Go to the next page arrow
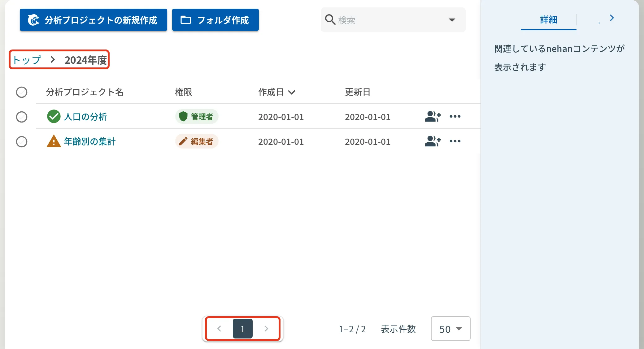 [x=266, y=329]
